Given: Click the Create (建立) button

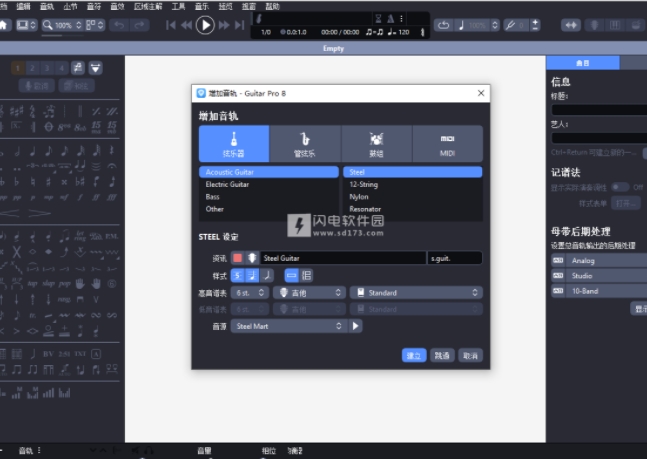Looking at the screenshot, I should [414, 355].
